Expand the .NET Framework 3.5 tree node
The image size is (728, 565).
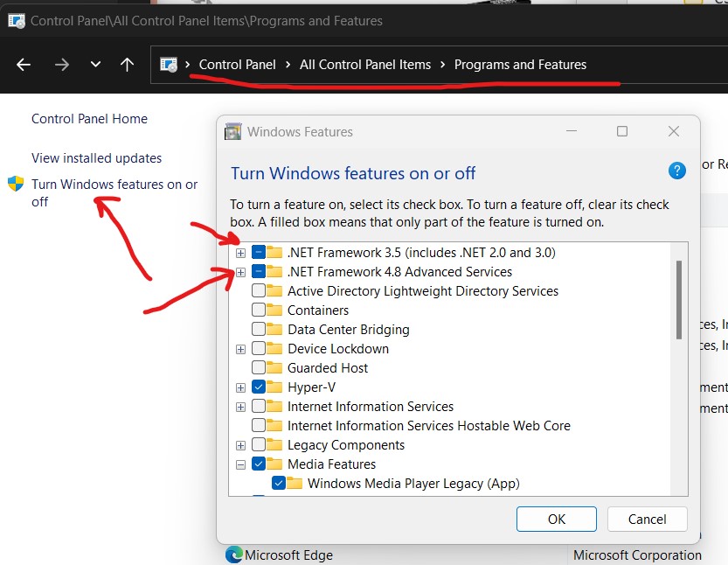tap(240, 253)
